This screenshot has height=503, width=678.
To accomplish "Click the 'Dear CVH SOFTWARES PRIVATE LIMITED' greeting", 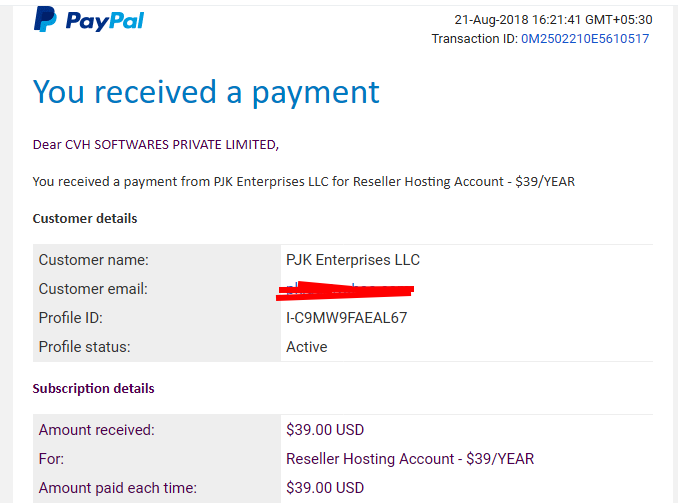I will pyautogui.click(x=156, y=144).
